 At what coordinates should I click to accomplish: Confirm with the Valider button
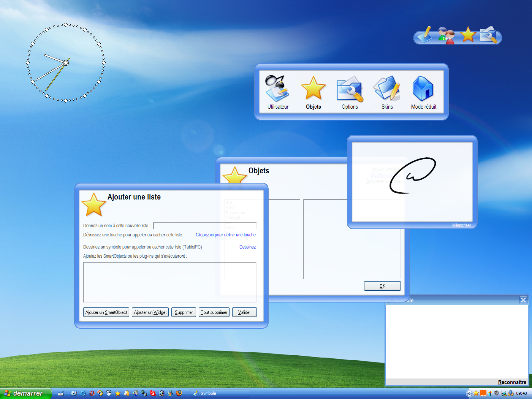pos(244,312)
